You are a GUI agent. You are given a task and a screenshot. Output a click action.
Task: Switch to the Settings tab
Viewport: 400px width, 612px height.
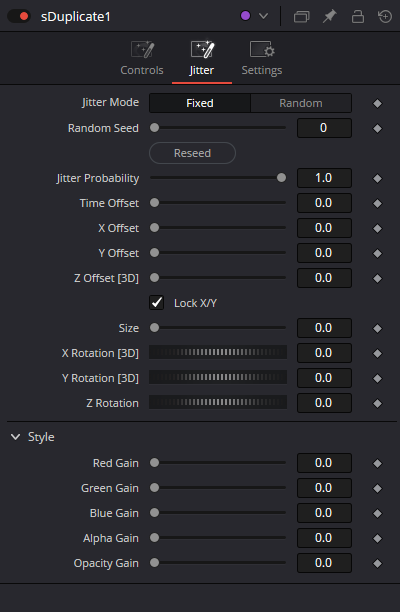[x=262, y=59]
